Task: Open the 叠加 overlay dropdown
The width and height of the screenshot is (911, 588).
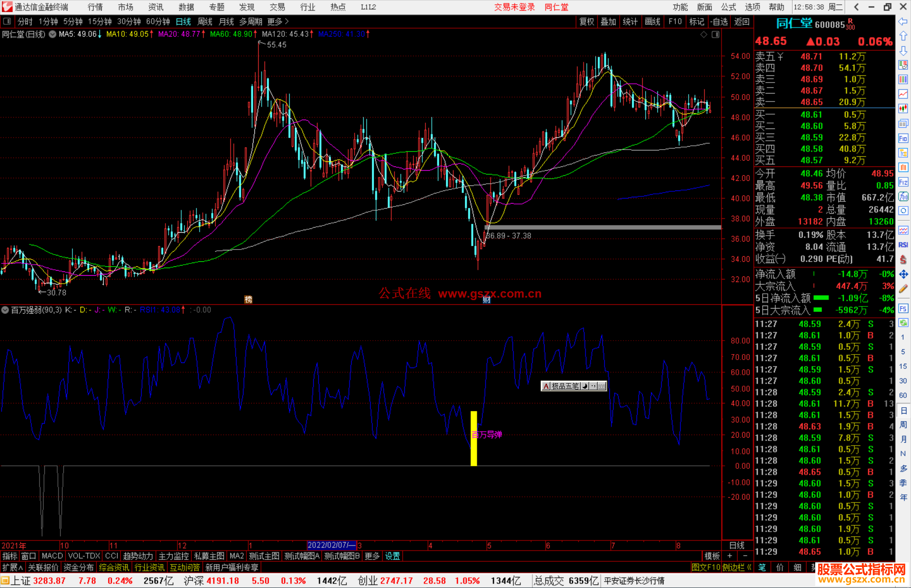Action: [x=608, y=21]
